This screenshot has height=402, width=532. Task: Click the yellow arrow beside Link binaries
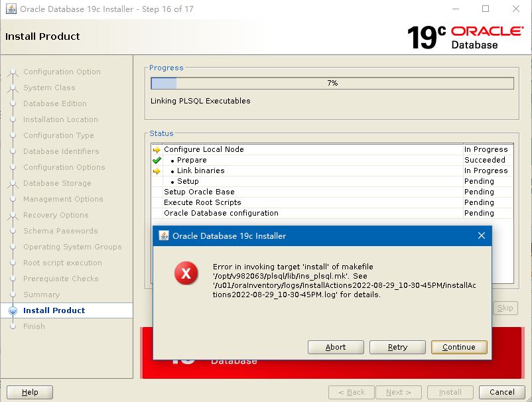coord(157,171)
